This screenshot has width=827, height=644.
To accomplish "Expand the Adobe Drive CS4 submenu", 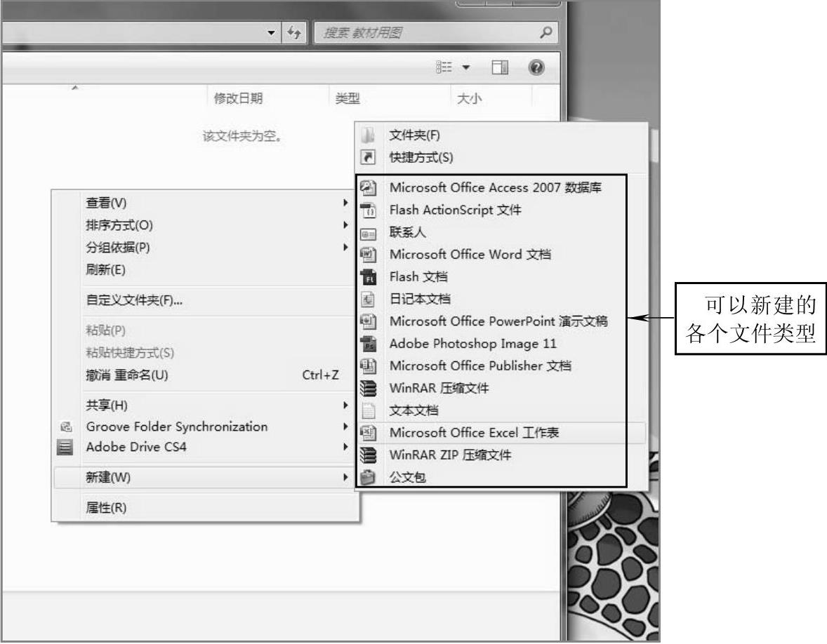I will [345, 447].
